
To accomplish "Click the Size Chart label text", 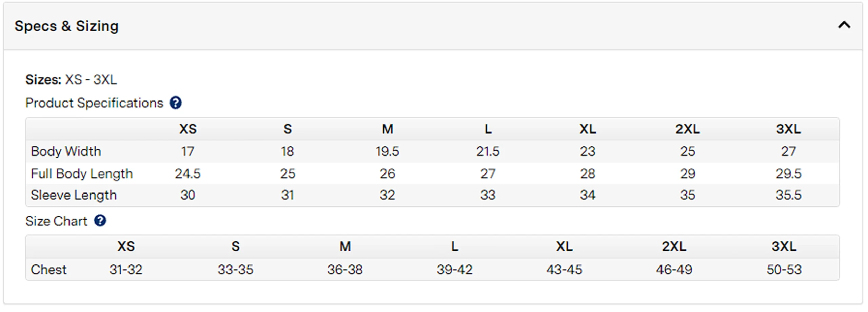I will point(56,221).
